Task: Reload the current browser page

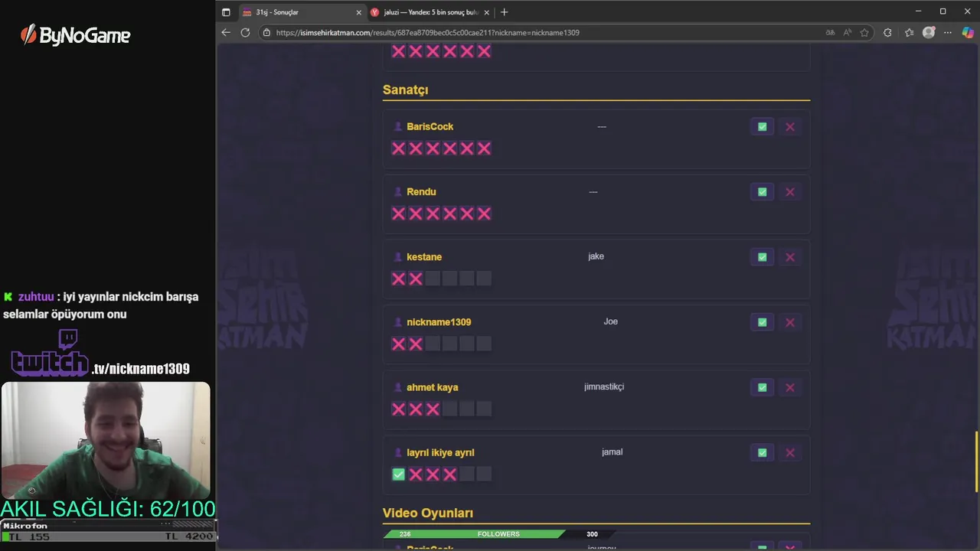Action: pyautogui.click(x=245, y=32)
